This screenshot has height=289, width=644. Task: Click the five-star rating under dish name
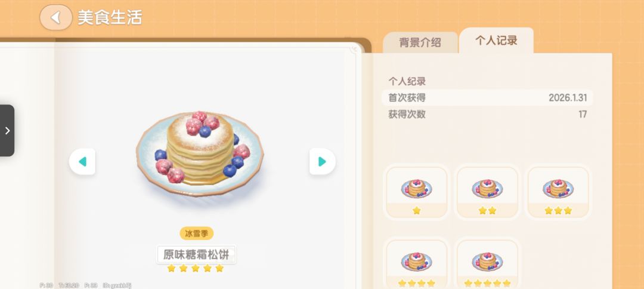point(196,269)
